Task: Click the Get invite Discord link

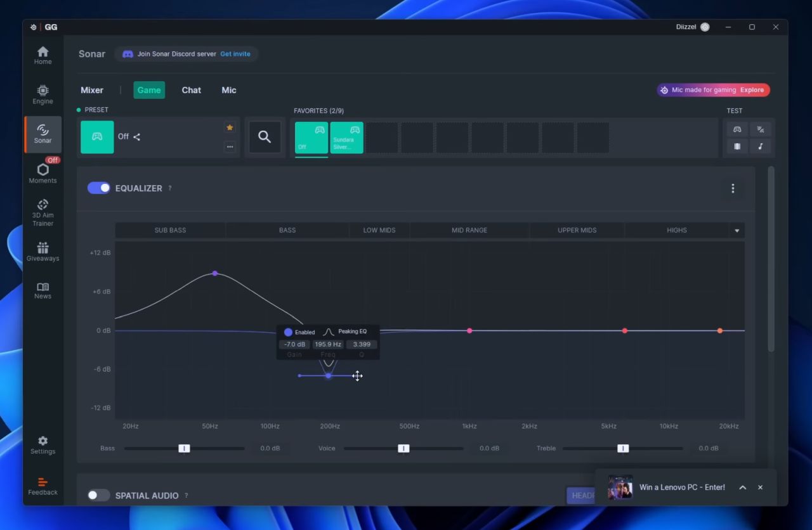Action: (235, 54)
